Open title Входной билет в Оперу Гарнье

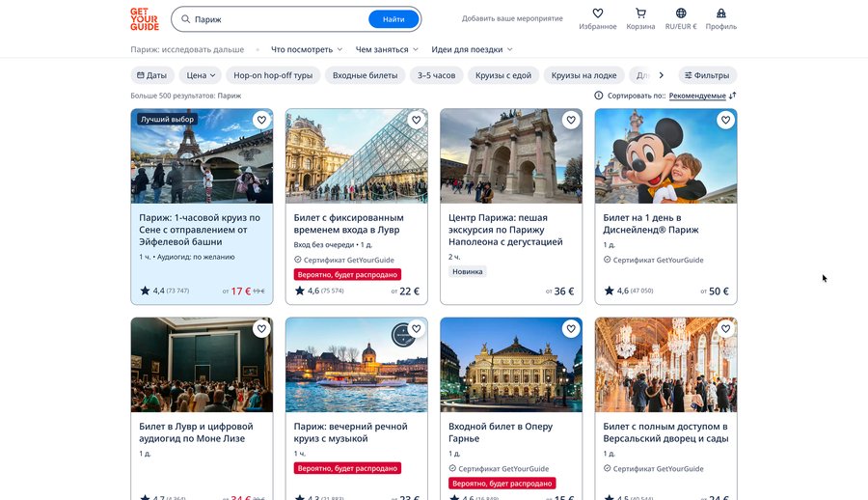501,432
